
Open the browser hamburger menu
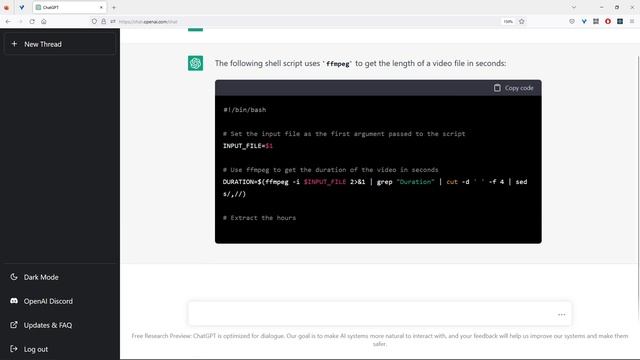632,21
